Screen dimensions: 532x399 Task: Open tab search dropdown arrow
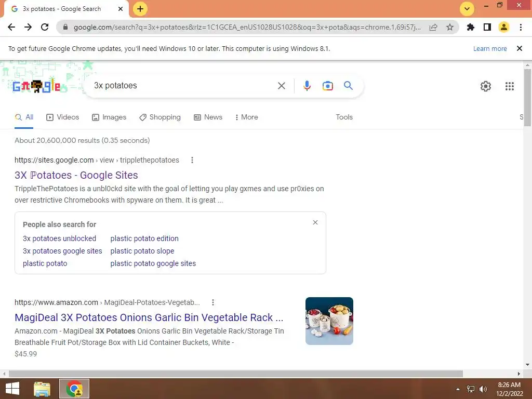[467, 9]
